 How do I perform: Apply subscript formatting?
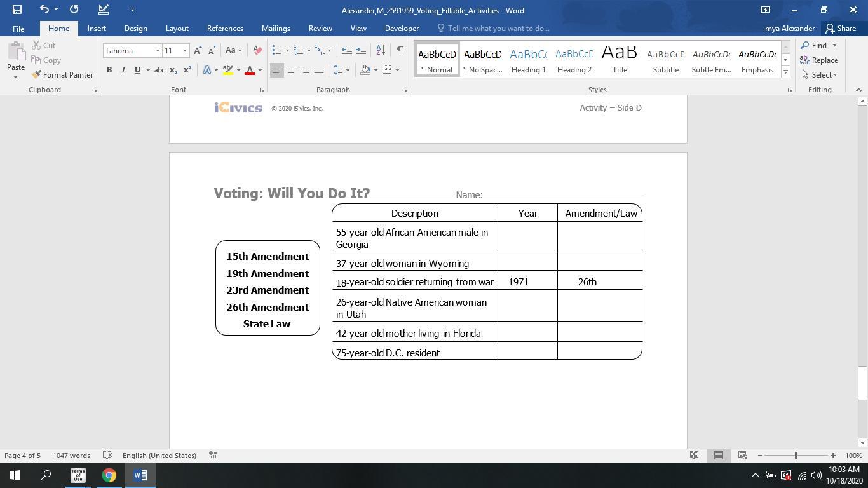173,70
